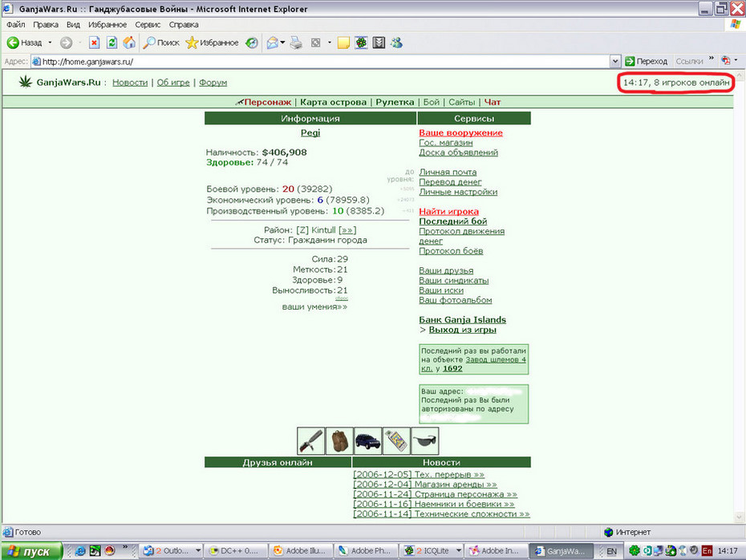The height and width of the screenshot is (560, 746).
Task: Click the red Stop loading icon
Action: pos(94,43)
